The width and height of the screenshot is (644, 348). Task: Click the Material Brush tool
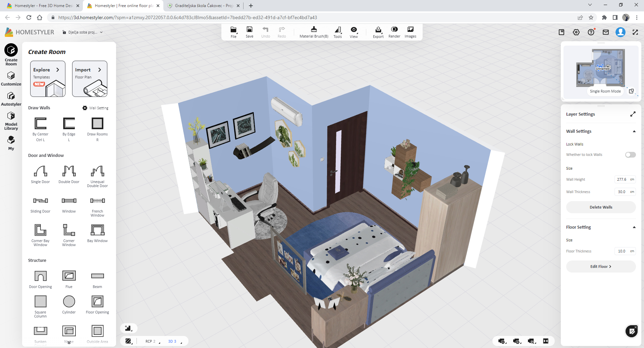click(x=314, y=32)
